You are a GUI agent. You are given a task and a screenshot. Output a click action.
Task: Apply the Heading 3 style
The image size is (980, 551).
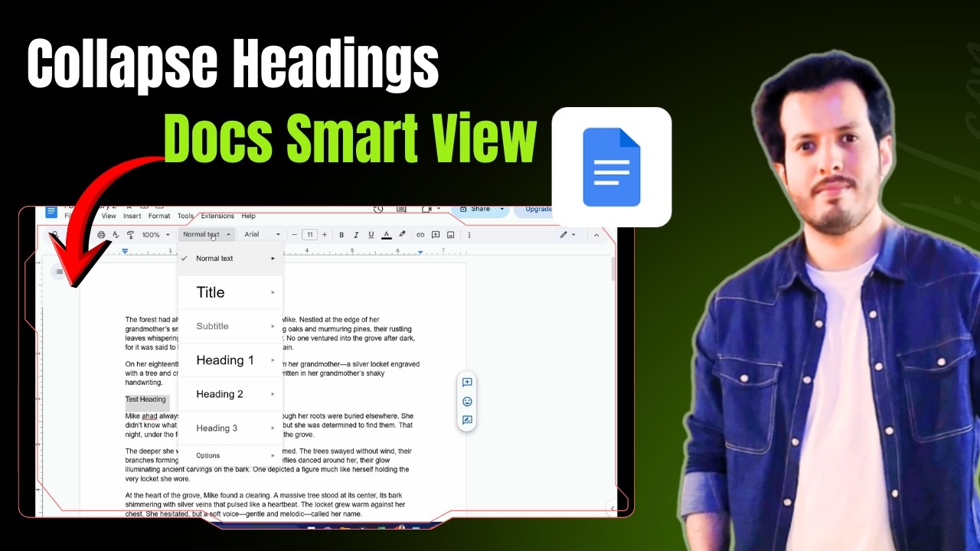click(230, 428)
